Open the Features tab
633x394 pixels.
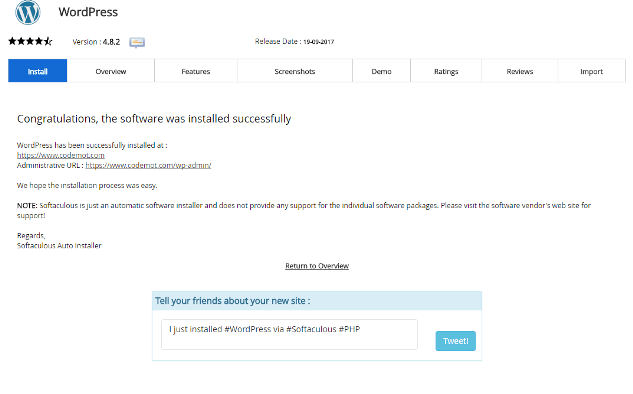tap(196, 71)
